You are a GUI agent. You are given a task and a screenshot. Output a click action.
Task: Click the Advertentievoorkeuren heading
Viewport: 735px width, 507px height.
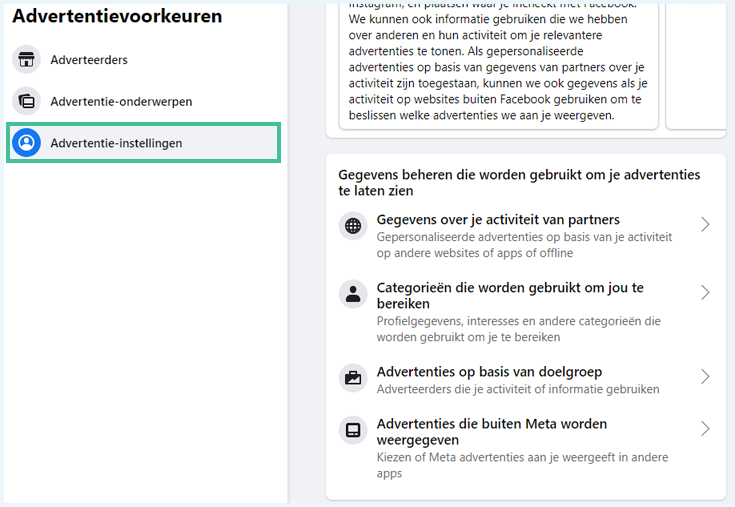click(117, 16)
